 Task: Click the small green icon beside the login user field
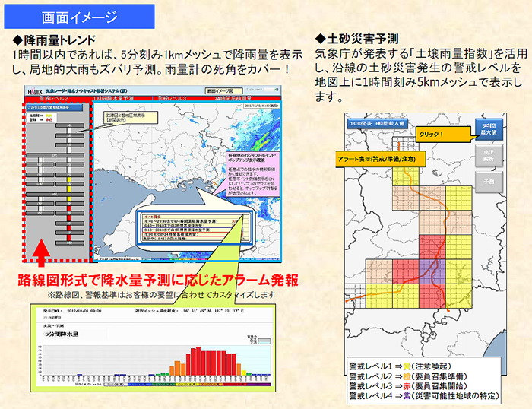coord(277,90)
